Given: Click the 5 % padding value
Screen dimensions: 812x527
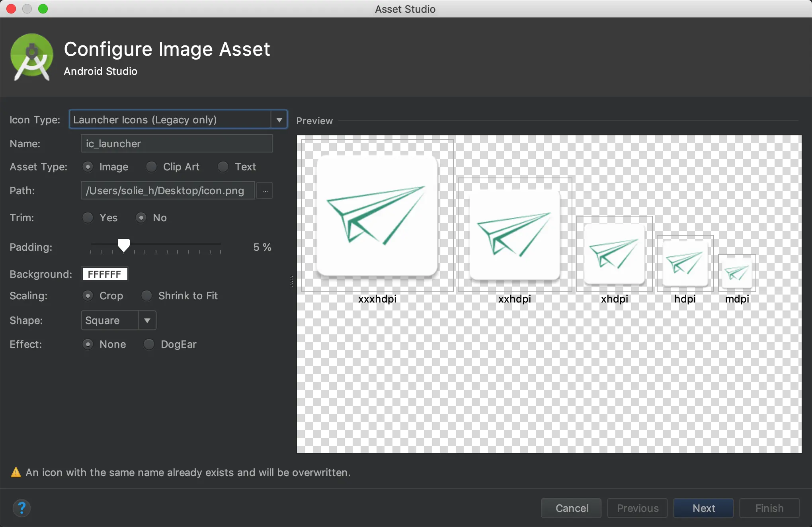Looking at the screenshot, I should coord(262,247).
